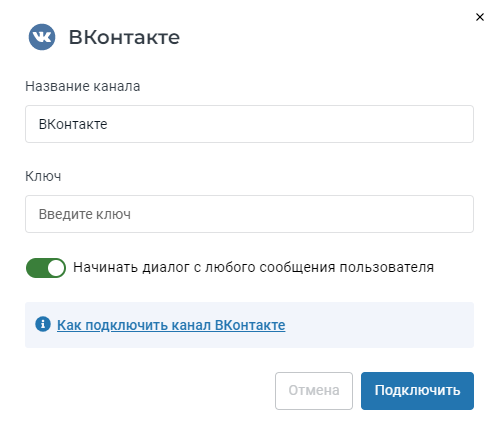Image resolution: width=493 pixels, height=428 pixels.
Task: Focus the 'Введите ключ' input field
Action: pyautogui.click(x=249, y=214)
